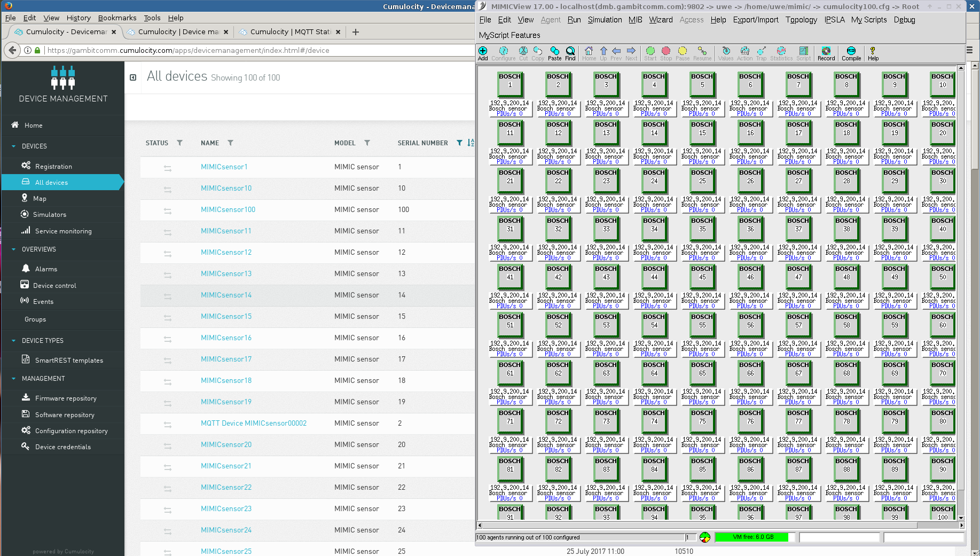Toggle the sidebar collapse button beside All devices

point(133,77)
